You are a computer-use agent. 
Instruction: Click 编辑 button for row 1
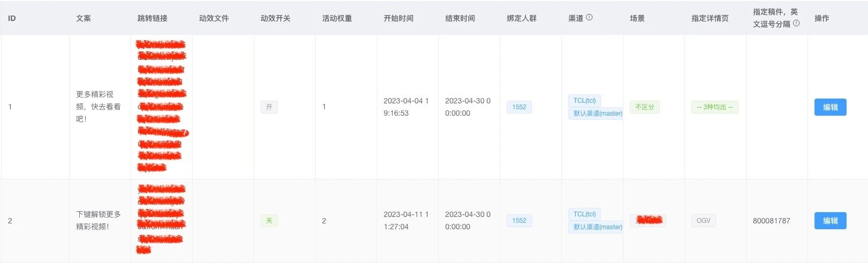(x=830, y=107)
